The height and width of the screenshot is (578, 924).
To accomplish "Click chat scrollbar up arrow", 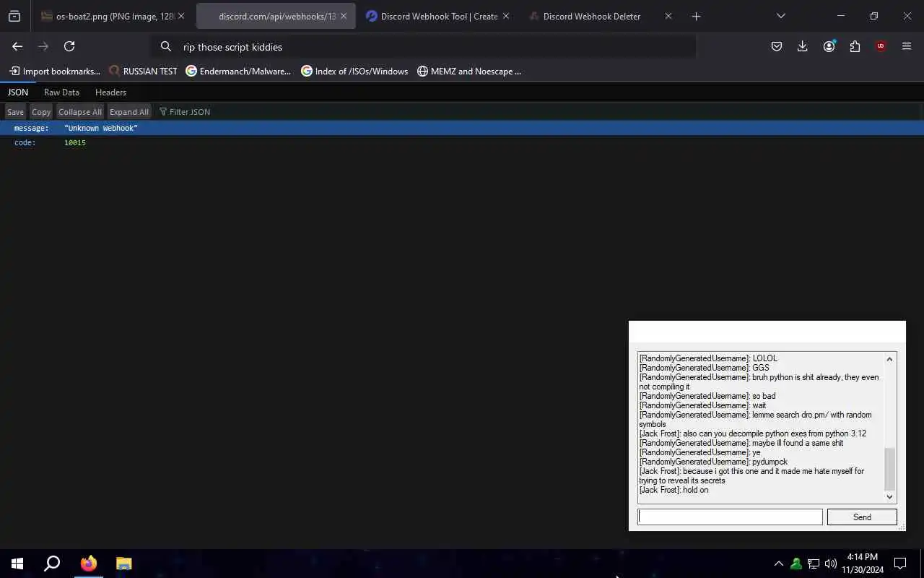I will coord(889,359).
